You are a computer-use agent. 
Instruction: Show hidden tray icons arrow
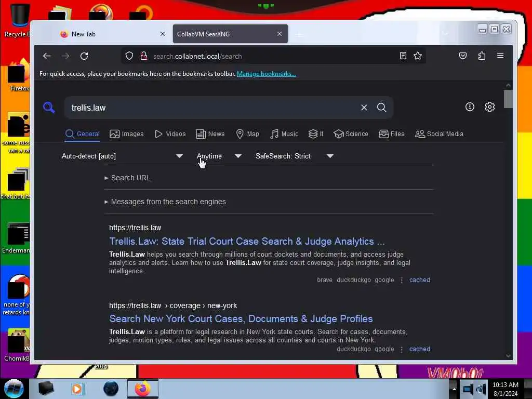tap(454, 389)
